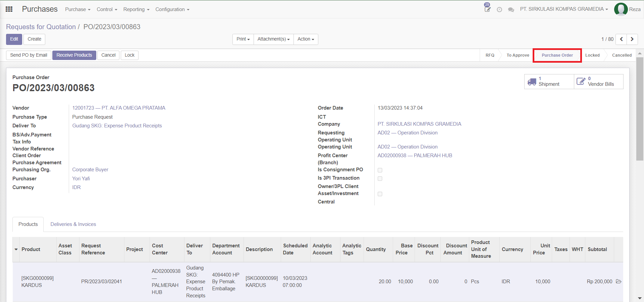Go to next record arrow

click(632, 39)
